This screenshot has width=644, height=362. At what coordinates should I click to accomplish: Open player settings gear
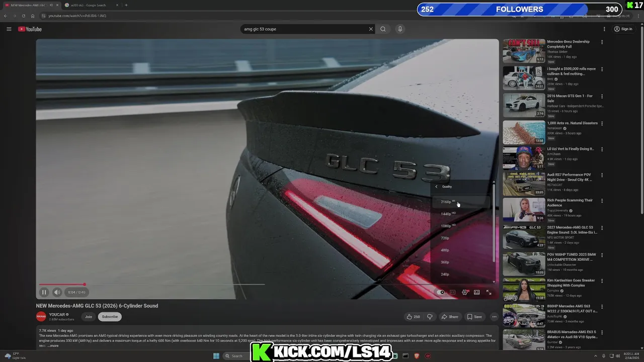coord(465,292)
